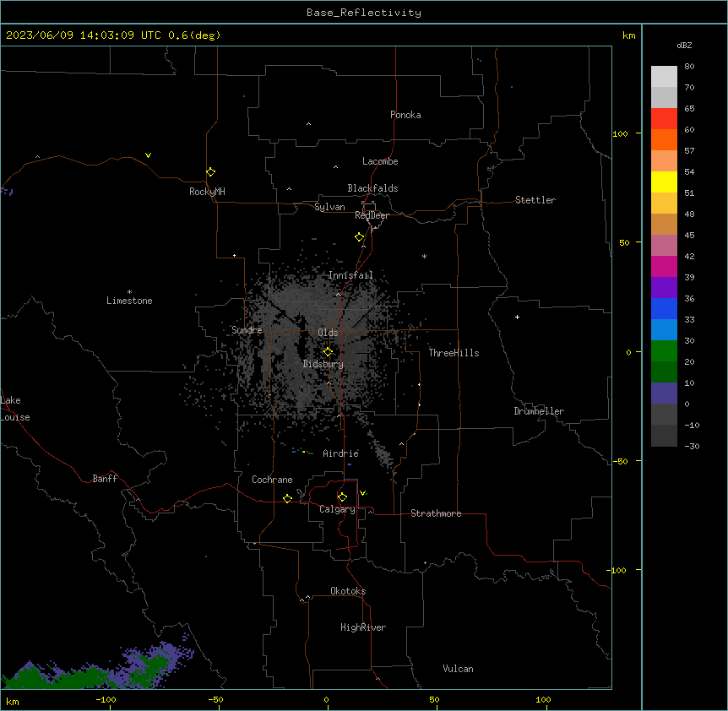Select the yellow V marker east of Calgary
728x711 pixels.
point(362,493)
